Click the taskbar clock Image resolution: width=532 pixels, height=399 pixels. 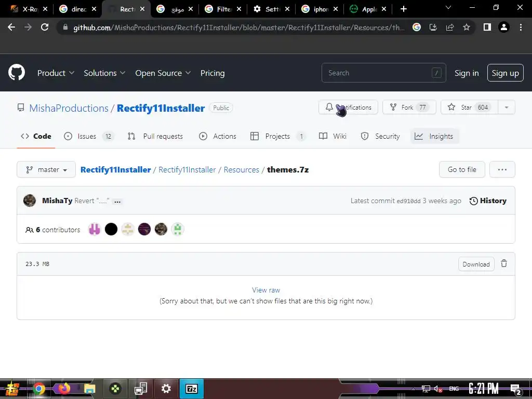484,389
